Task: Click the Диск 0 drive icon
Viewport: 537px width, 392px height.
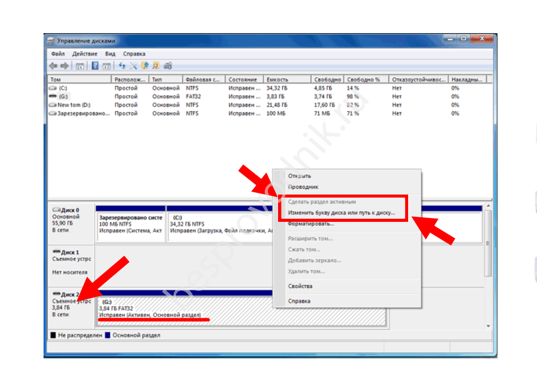Action: [x=56, y=209]
